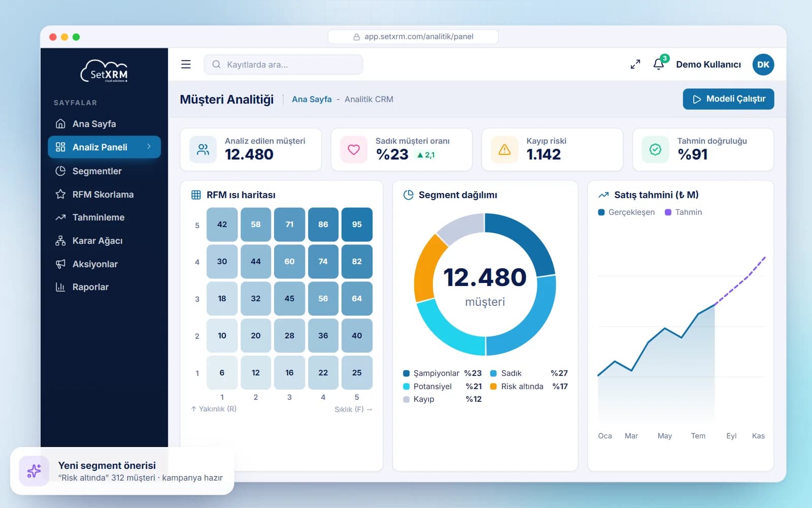Click the SetXRM cloud logo

tap(104, 72)
